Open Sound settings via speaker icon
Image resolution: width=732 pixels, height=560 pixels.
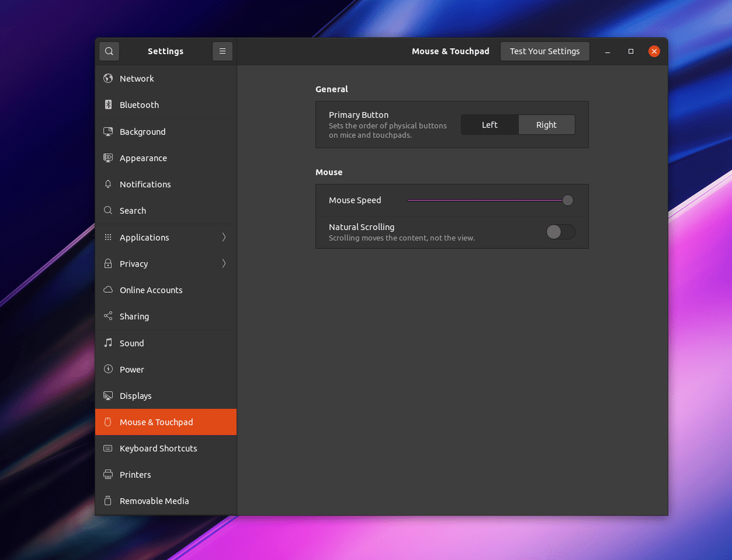107,343
